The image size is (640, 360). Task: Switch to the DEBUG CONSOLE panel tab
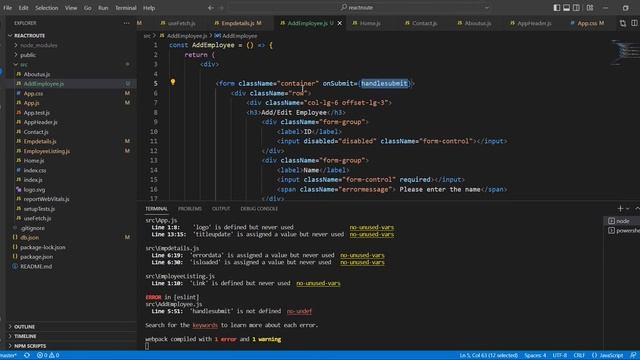259,209
